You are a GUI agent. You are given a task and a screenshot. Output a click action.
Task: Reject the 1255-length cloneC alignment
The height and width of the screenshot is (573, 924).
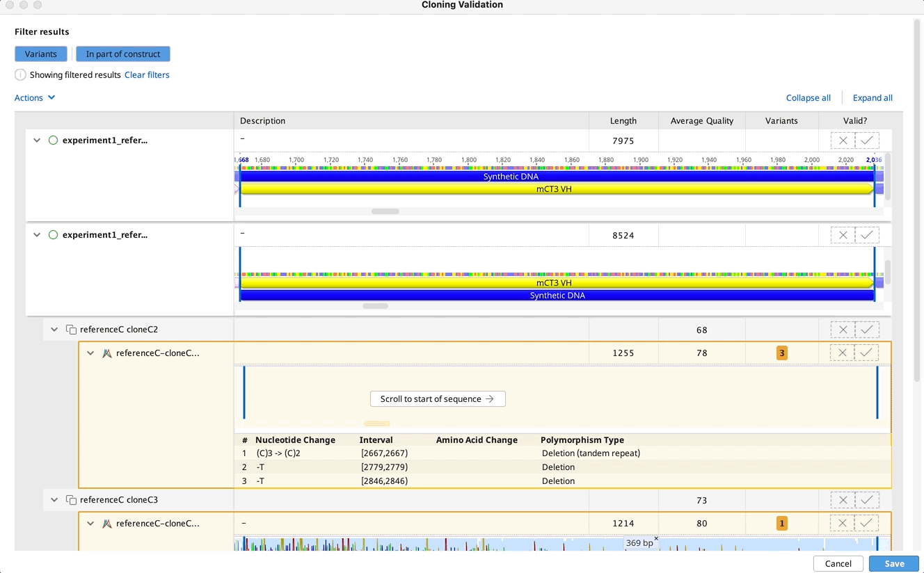(842, 353)
